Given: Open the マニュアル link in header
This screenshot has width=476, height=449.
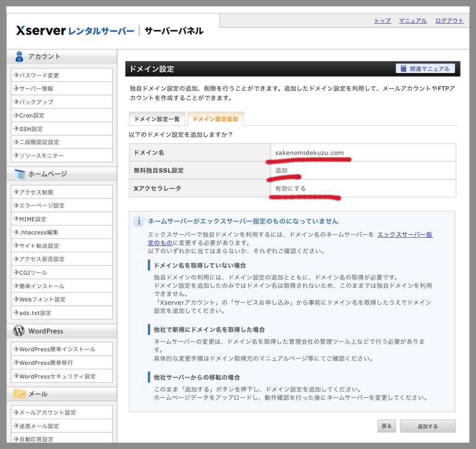Looking at the screenshot, I should click(x=413, y=21).
